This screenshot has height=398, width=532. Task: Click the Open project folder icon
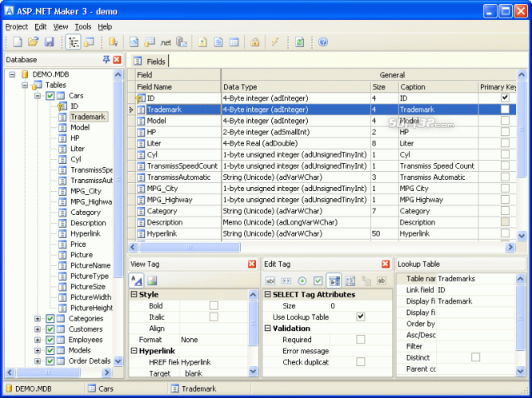point(34,42)
